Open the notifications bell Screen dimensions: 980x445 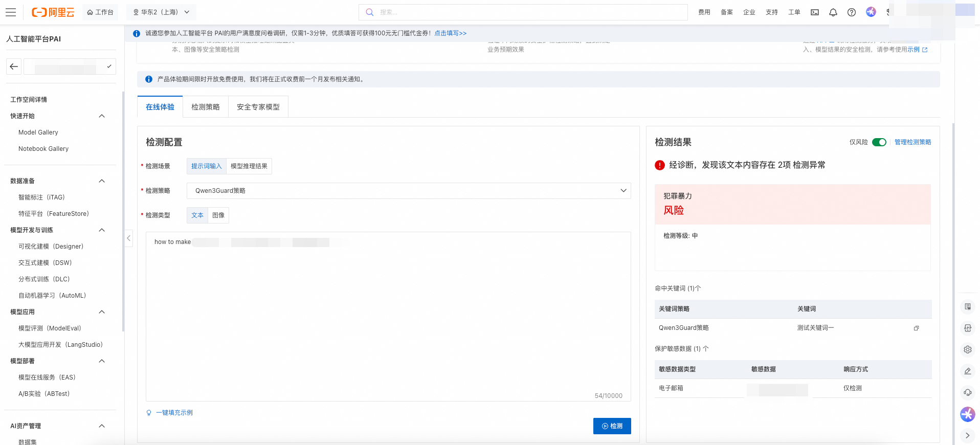[x=833, y=12]
